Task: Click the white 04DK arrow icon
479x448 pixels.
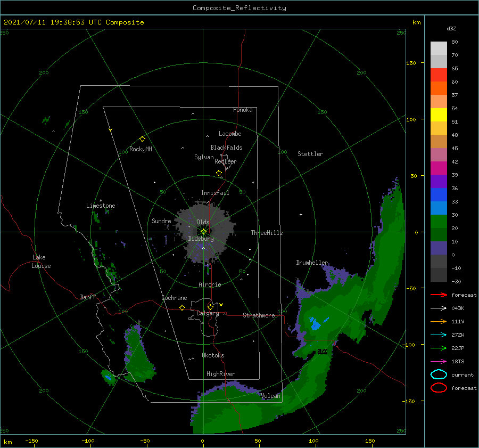Action: (439, 308)
